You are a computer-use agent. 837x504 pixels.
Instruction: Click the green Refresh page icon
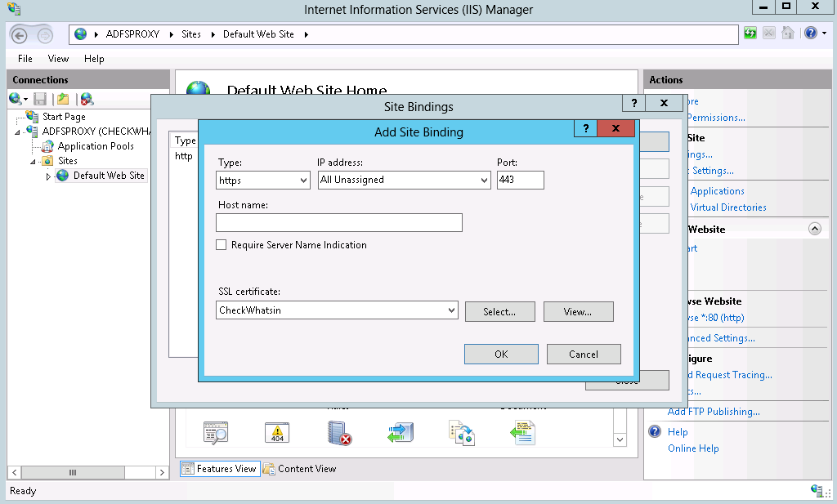(x=750, y=33)
